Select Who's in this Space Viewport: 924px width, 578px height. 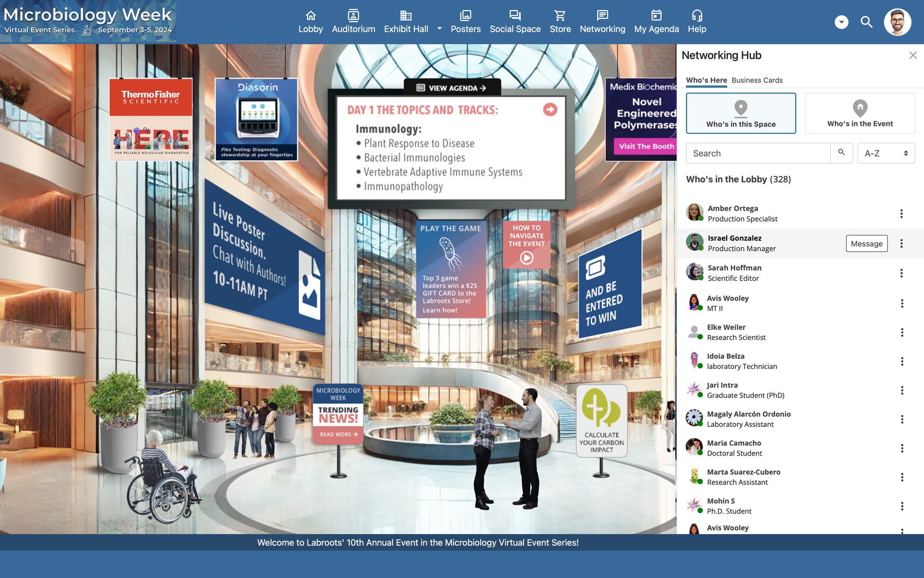(741, 113)
